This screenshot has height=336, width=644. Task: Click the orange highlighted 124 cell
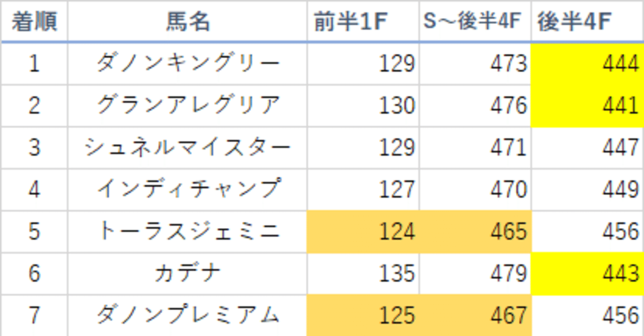(x=363, y=231)
